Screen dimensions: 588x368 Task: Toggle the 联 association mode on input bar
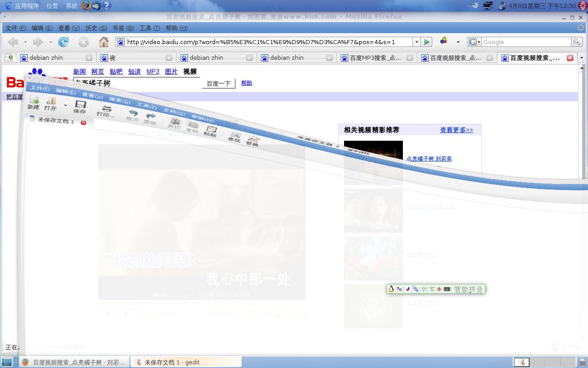[424, 289]
